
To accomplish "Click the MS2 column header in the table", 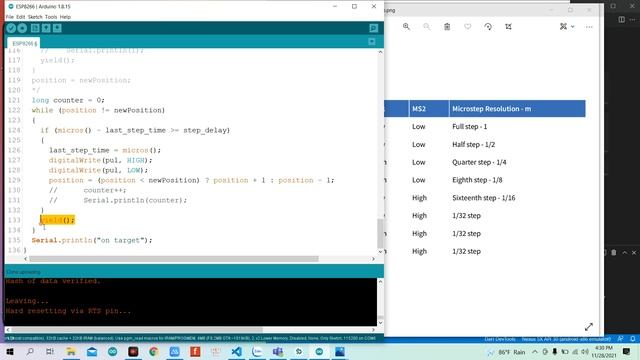I will 419,109.
